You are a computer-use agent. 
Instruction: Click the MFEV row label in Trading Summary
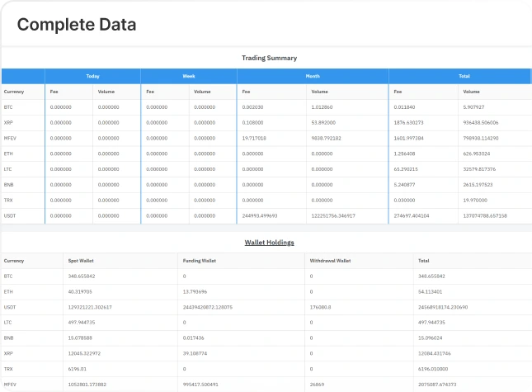coord(10,138)
